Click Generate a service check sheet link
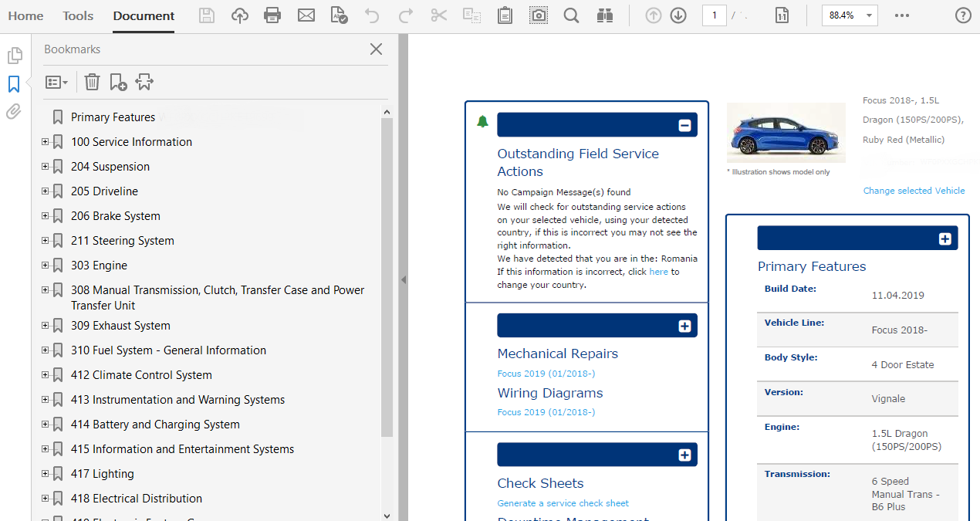 (x=563, y=503)
